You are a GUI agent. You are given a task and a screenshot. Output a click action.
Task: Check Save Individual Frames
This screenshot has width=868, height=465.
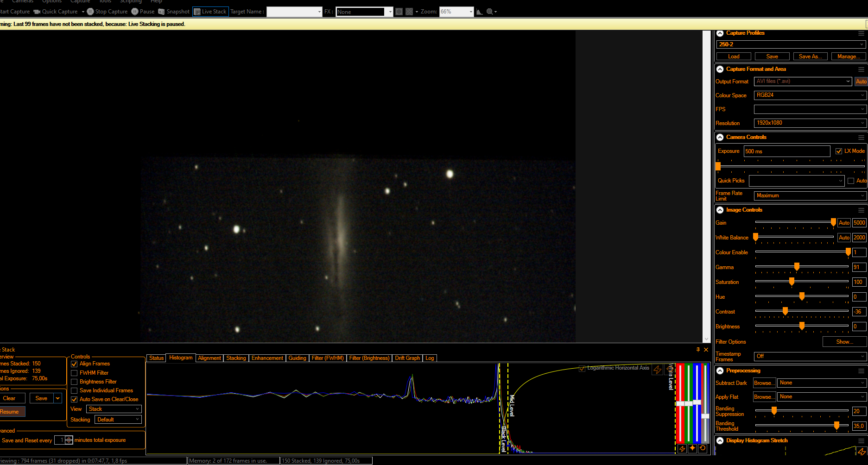pos(74,390)
